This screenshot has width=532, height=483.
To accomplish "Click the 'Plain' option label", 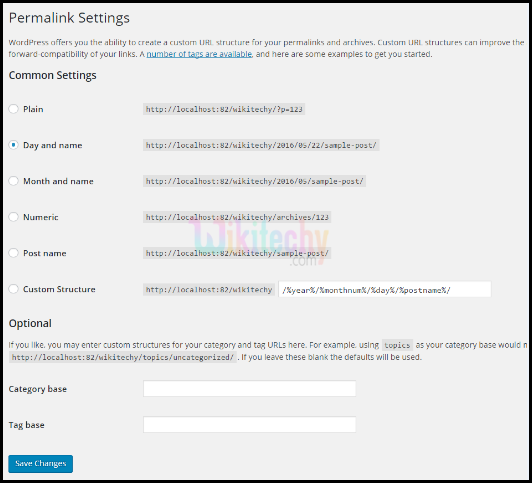I will [x=33, y=109].
